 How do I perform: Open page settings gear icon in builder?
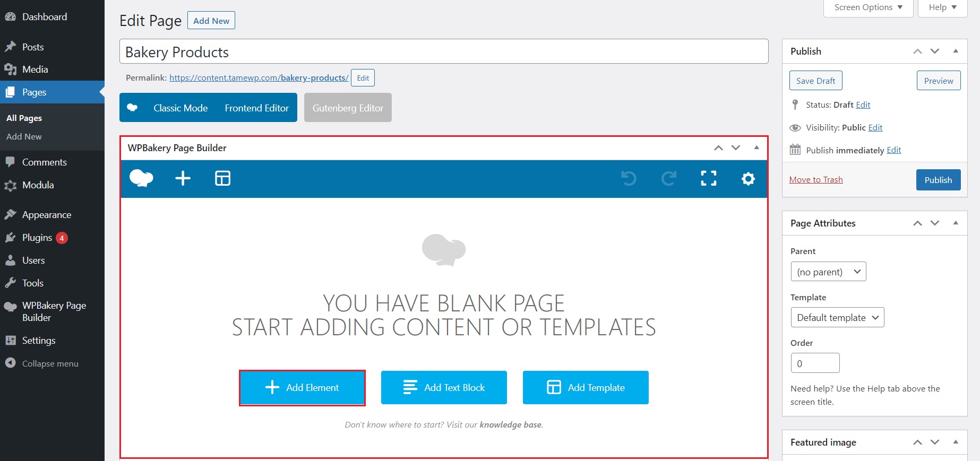pyautogui.click(x=748, y=178)
